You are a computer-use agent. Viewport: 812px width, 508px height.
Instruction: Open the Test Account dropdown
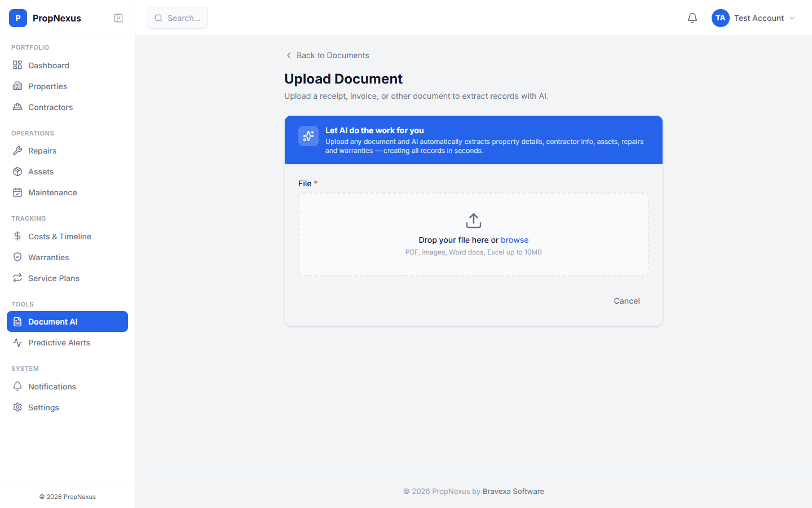tap(754, 17)
